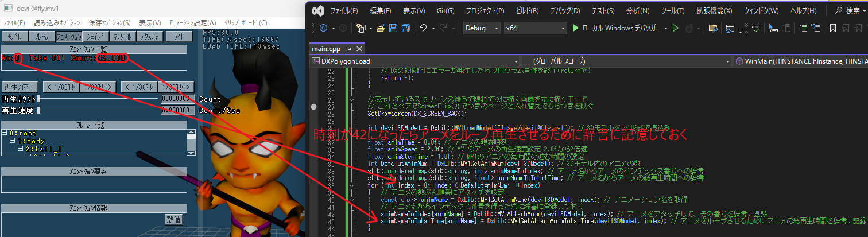Click the redo arrow icon in Visual Studio

[x=443, y=28]
